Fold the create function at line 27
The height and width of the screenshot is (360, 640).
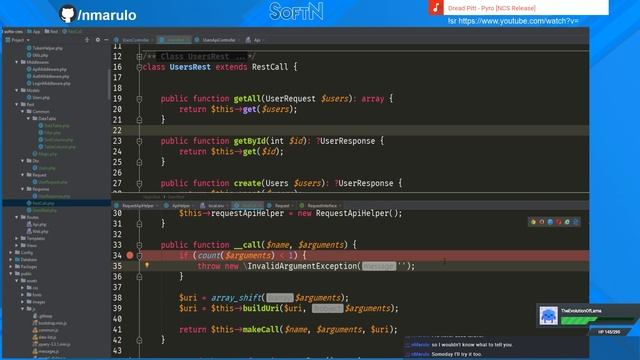pyautogui.click(x=139, y=184)
